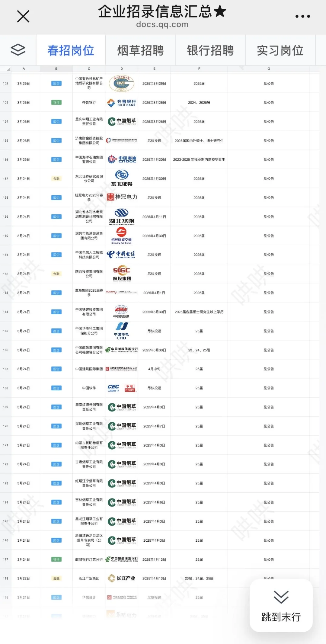Click the 长江产业 logo
The height and width of the screenshot is (644, 326).
tap(122, 578)
